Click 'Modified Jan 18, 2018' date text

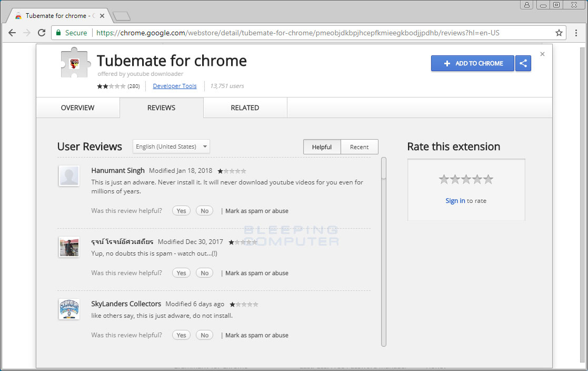tap(181, 170)
